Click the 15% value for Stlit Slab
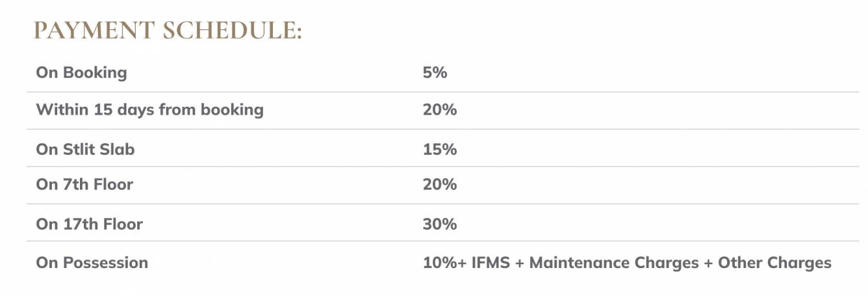The image size is (868, 296). click(x=439, y=149)
